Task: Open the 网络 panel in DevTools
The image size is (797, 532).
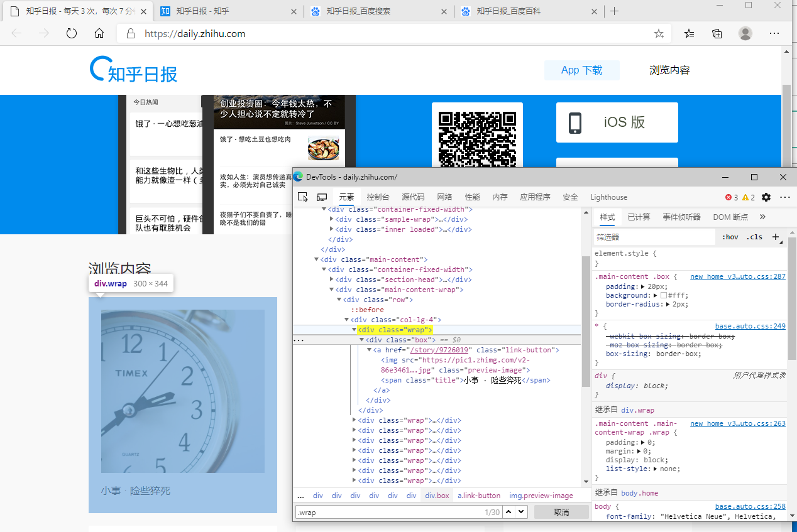Action: click(x=444, y=197)
